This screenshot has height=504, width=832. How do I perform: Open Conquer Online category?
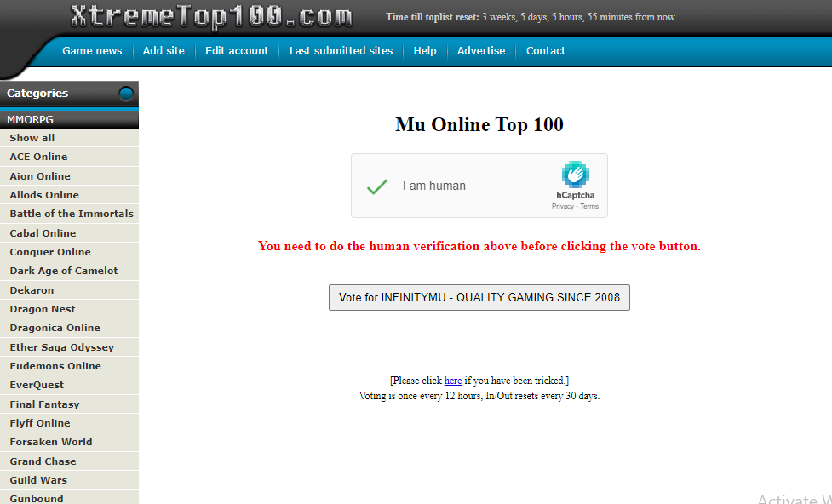click(x=69, y=252)
